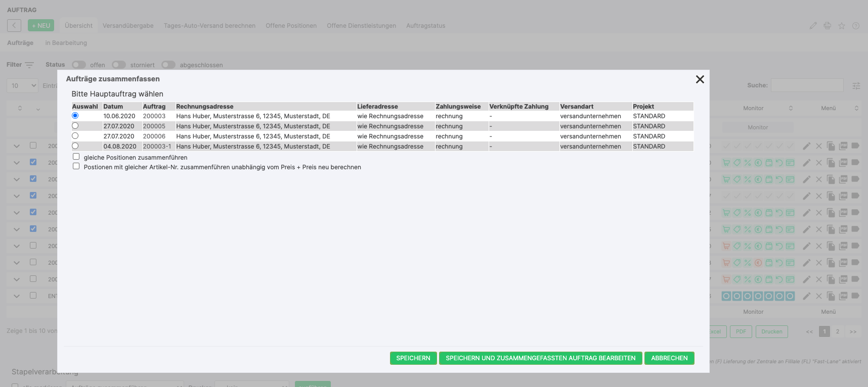Select order 200003-1 as main order
The image size is (868, 387).
point(75,146)
